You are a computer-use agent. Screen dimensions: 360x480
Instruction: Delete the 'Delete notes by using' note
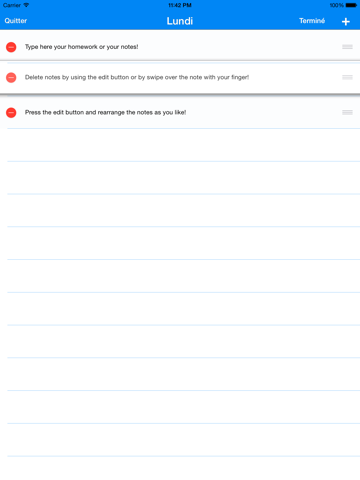[x=11, y=77]
